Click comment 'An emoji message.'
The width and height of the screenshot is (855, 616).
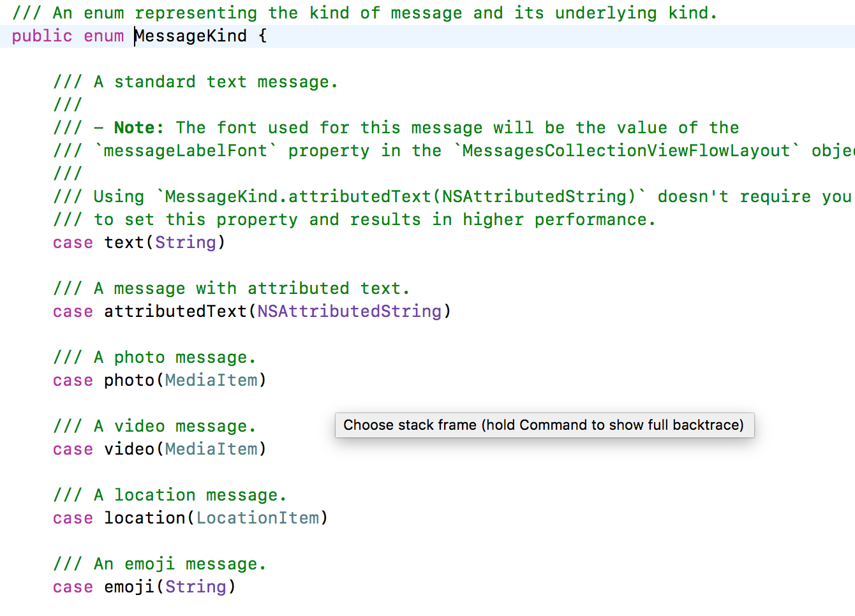[180, 564]
